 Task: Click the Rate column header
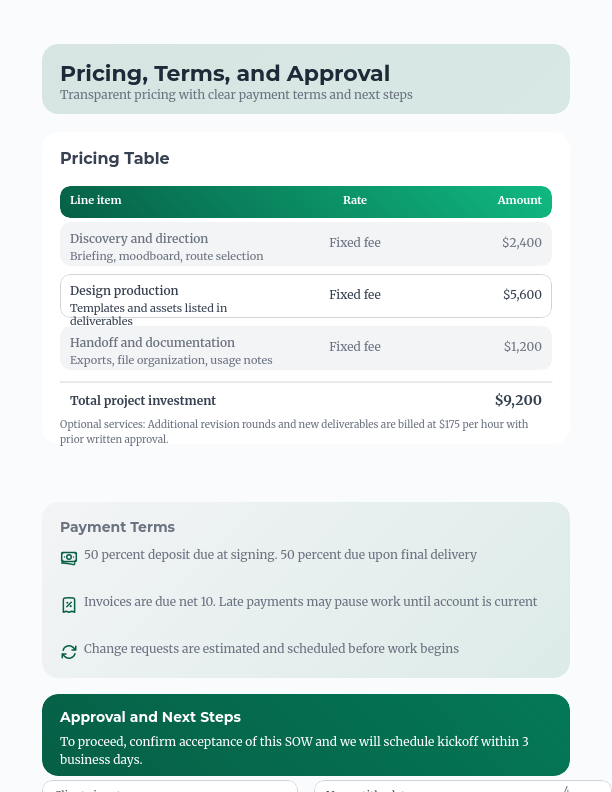tap(355, 200)
